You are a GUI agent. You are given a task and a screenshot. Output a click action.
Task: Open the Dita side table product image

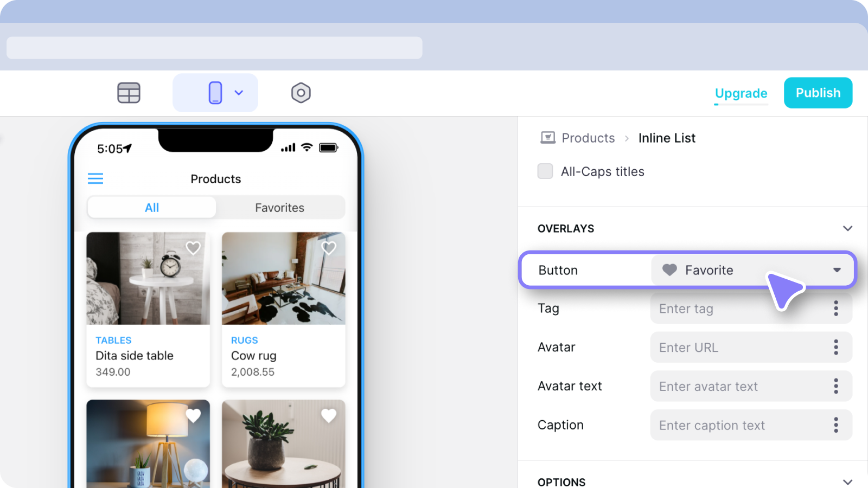[x=148, y=279]
